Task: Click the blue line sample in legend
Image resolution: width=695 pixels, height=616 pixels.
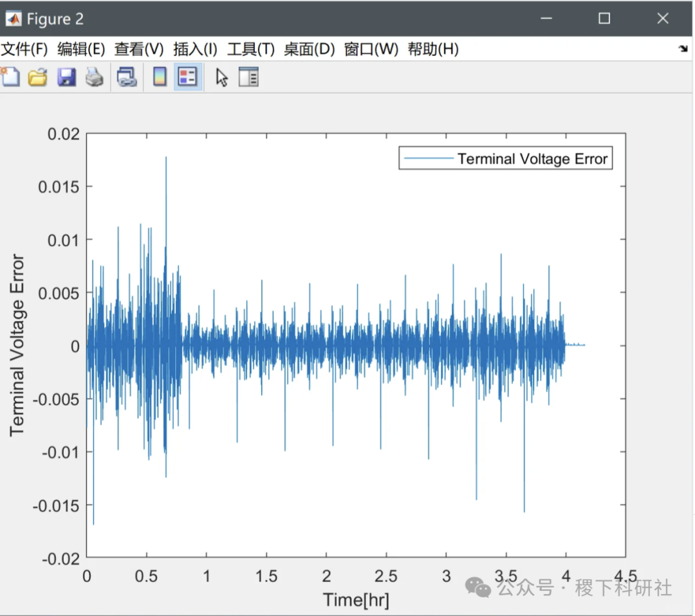Action: (429, 158)
